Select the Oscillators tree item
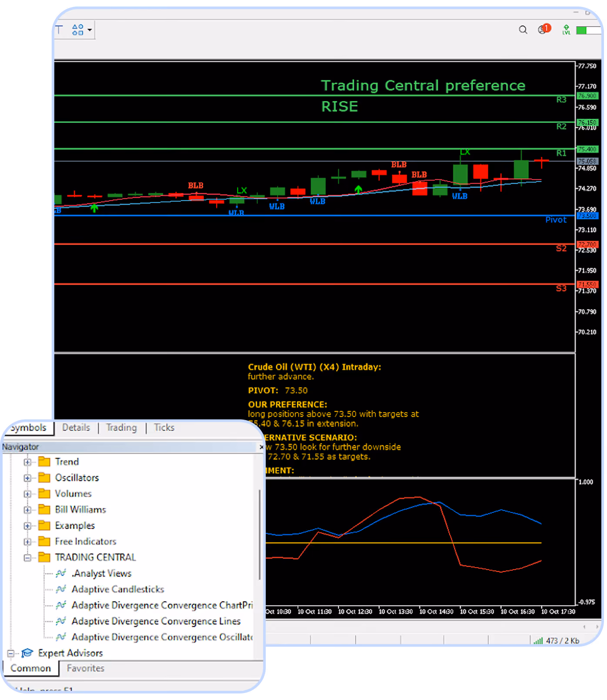The image size is (607, 700). tap(77, 478)
